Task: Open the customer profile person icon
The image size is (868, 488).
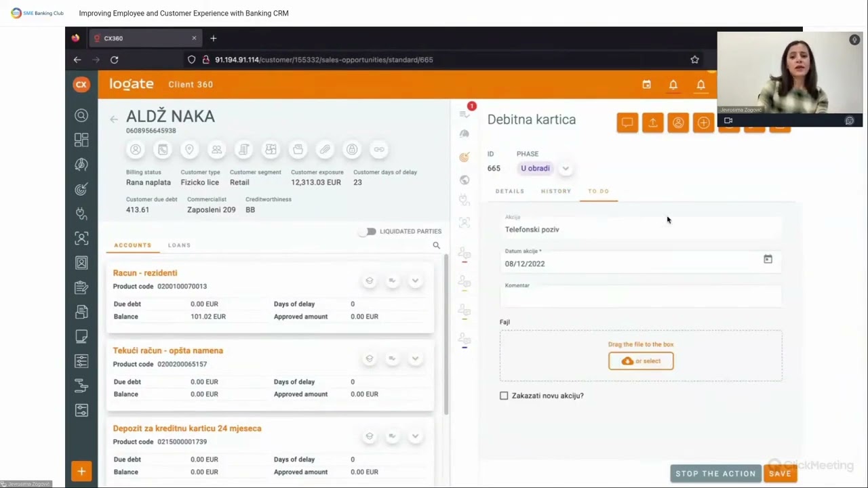Action: [x=136, y=150]
